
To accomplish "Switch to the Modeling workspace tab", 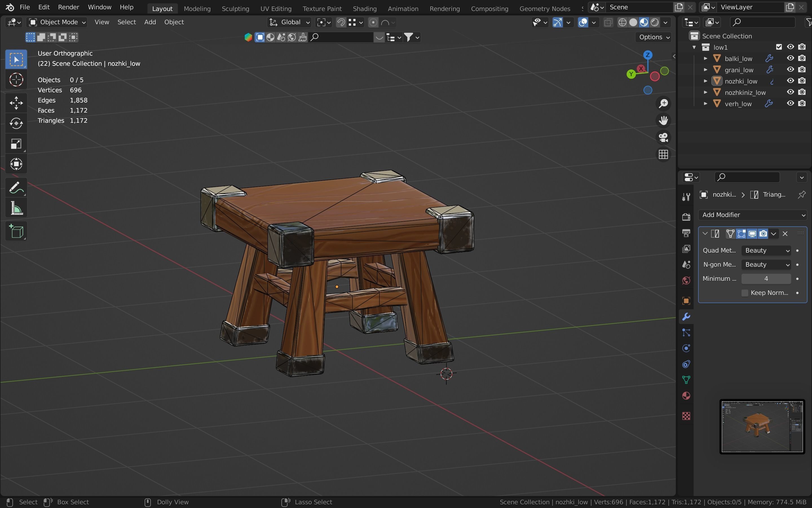I will 197,8.
